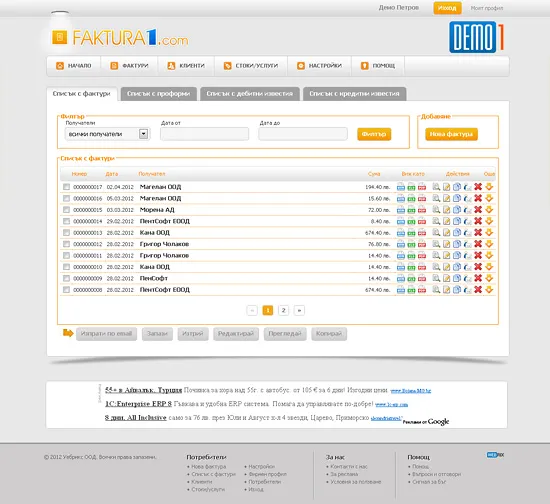Open the 'всички получатели' recipient dropdown
This screenshot has width=550, height=504.
pos(107,134)
